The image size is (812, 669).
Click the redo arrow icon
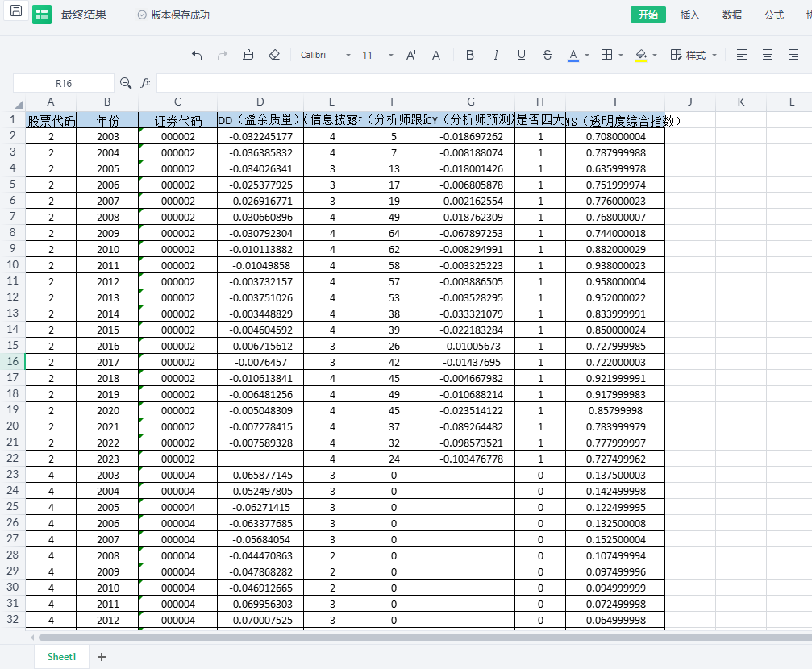tap(223, 55)
